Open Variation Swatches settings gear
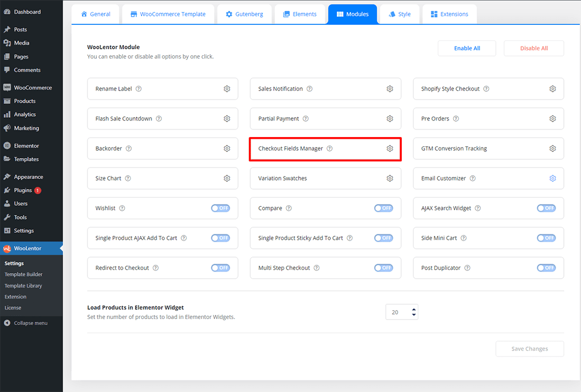The height and width of the screenshot is (392, 581). click(x=390, y=179)
